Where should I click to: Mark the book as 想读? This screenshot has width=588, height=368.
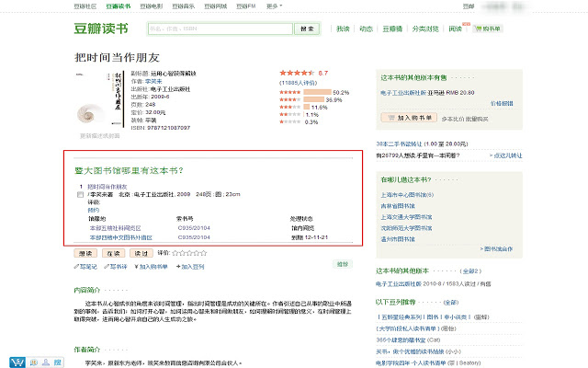click(85, 254)
